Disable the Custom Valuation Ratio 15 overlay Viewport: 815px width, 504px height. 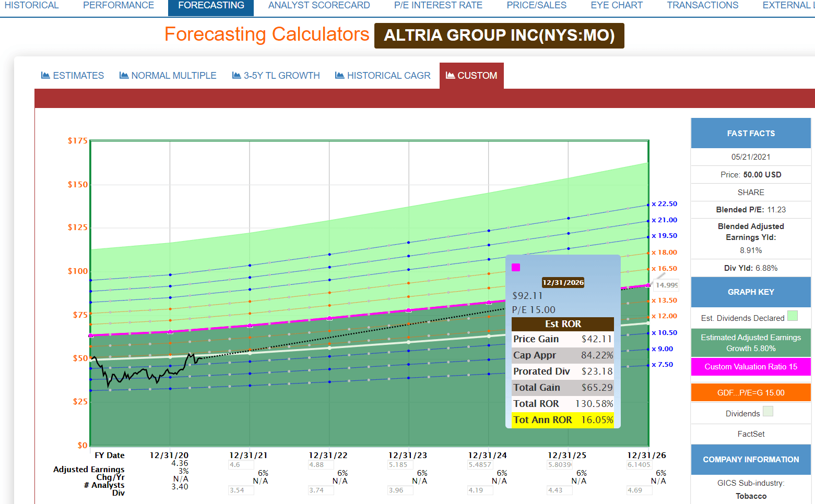pyautogui.click(x=750, y=367)
